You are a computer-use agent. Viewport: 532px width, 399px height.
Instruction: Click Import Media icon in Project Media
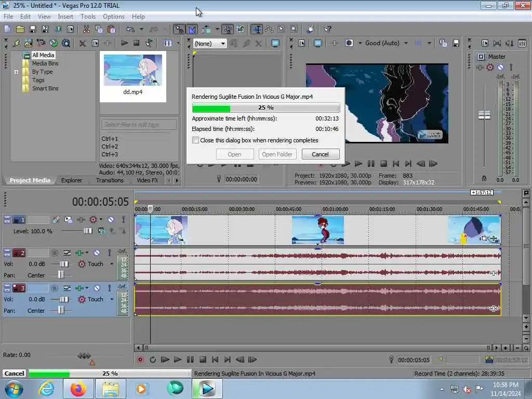click(28, 43)
